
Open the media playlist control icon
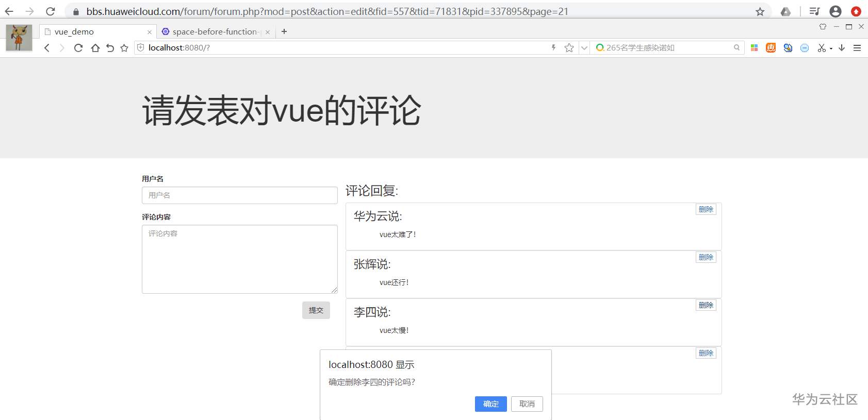pos(814,11)
